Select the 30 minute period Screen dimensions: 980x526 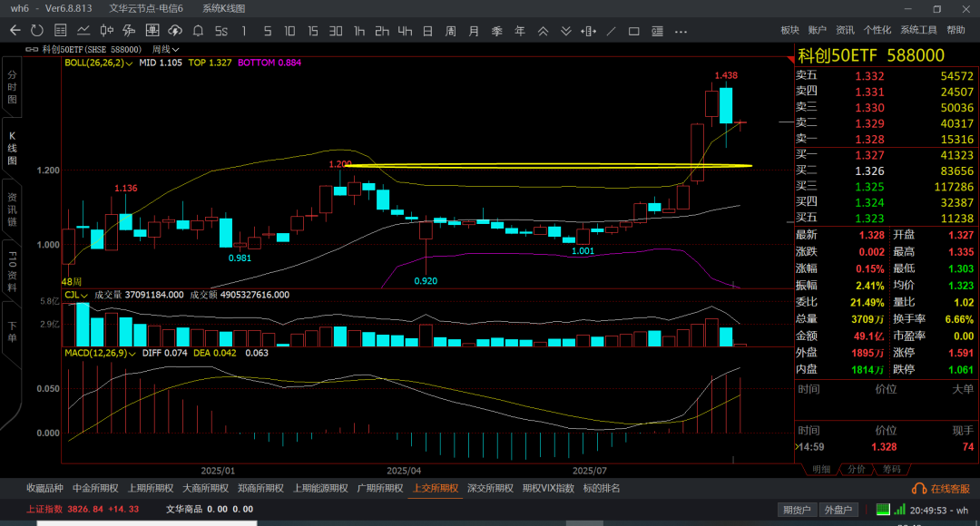336,31
